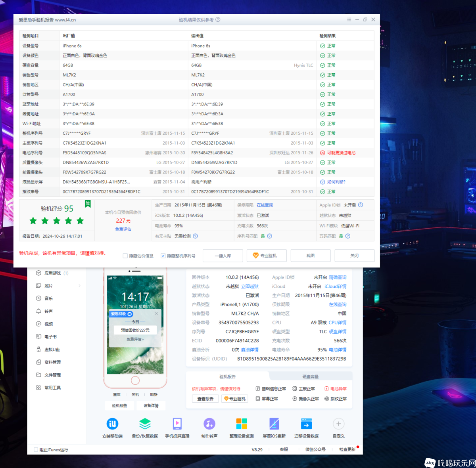The width and height of the screenshot is (476, 468).
Task: Open 制作铃声 ringtone maker icon
Action: pyautogui.click(x=209, y=424)
